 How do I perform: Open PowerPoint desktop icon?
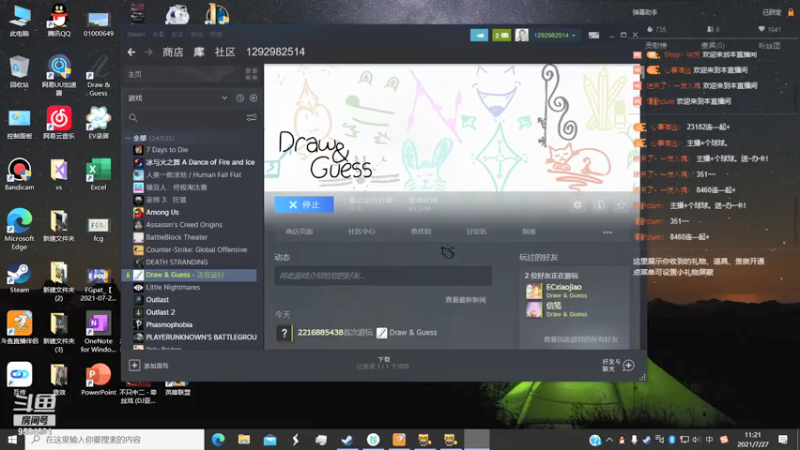(98, 379)
